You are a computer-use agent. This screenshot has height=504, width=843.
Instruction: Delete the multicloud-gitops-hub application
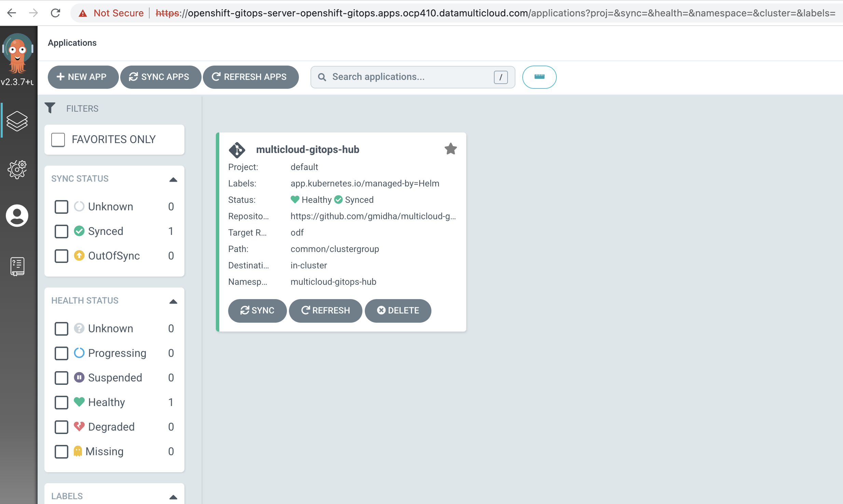[398, 310]
